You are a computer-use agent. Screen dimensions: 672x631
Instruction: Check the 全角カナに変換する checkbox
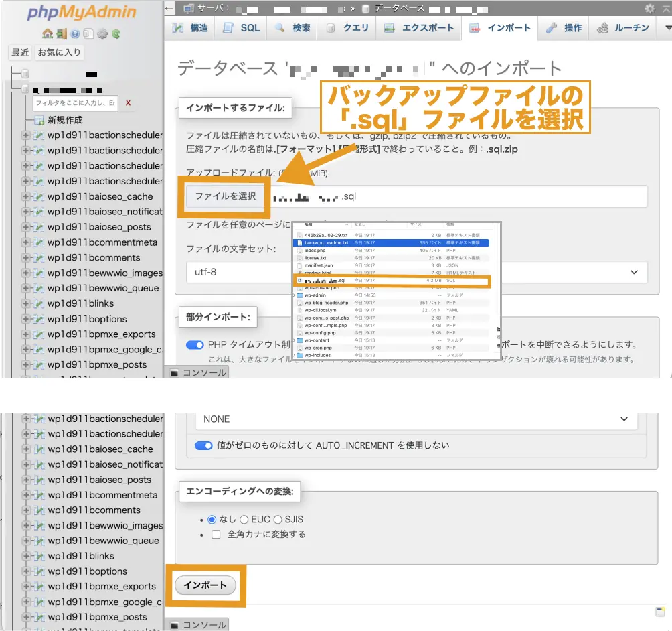tap(216, 534)
